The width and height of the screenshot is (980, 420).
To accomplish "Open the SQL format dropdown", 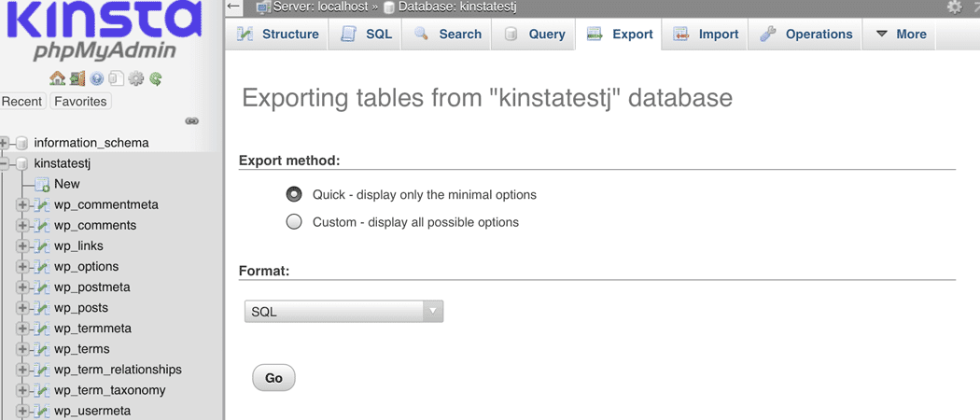I will [343, 312].
